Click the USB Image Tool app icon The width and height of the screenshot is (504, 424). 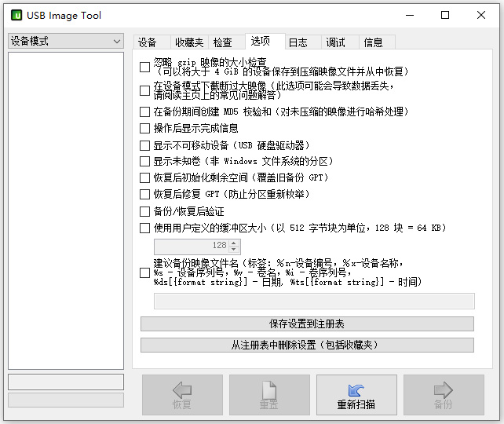click(x=16, y=15)
